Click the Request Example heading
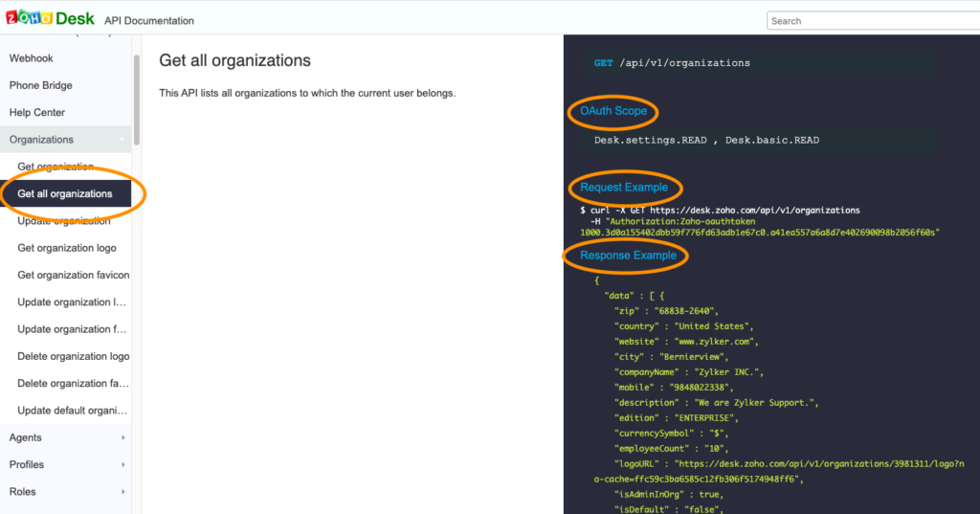 (624, 187)
